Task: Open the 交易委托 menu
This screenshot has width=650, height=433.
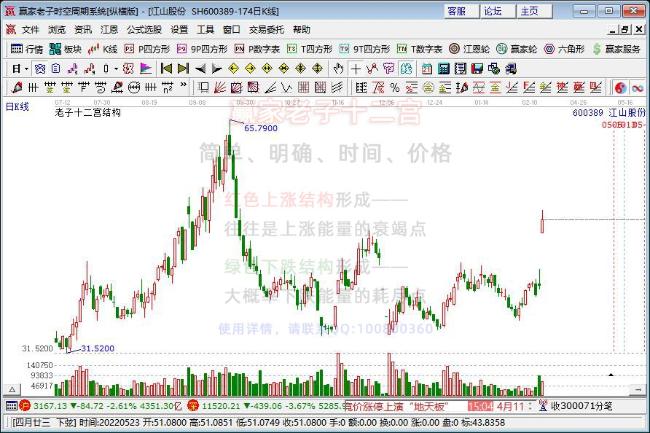Action: 266,29
